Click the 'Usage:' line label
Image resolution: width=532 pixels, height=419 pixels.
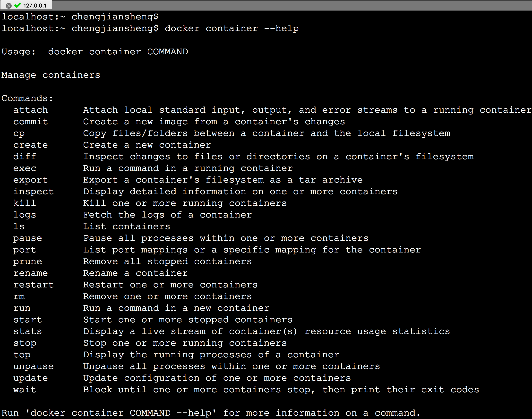click(19, 52)
